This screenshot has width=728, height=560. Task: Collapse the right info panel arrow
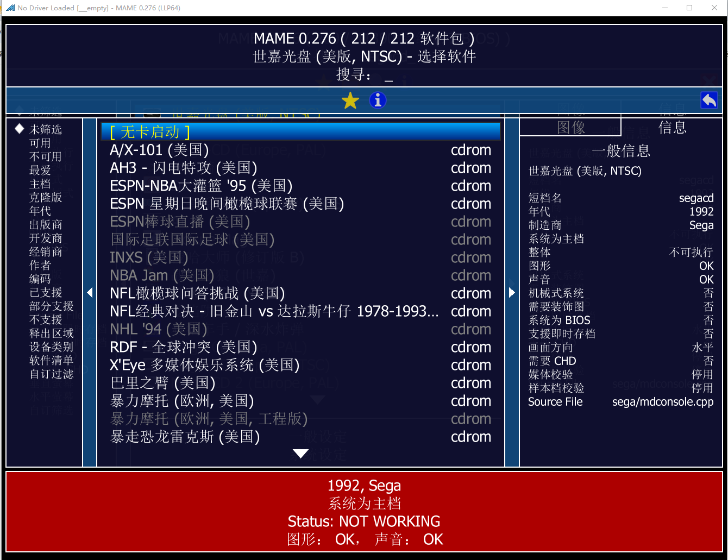coord(512,293)
